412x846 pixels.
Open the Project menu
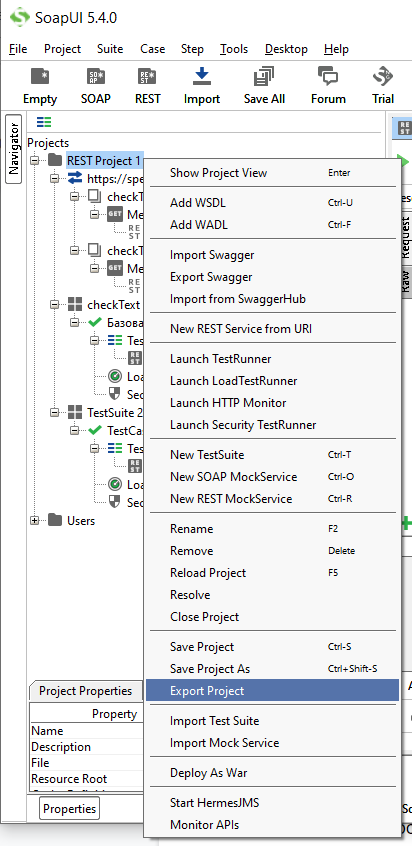coord(63,49)
